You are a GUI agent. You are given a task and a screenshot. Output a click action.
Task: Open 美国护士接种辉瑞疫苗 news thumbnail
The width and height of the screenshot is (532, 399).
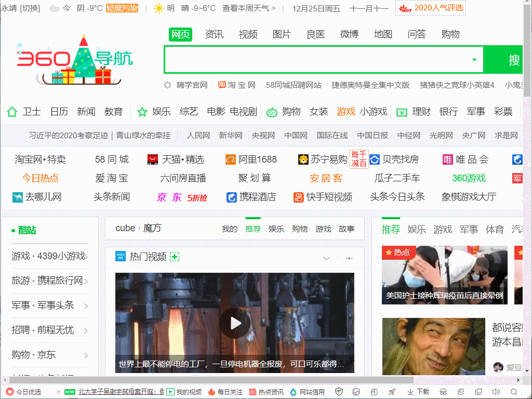(x=445, y=275)
